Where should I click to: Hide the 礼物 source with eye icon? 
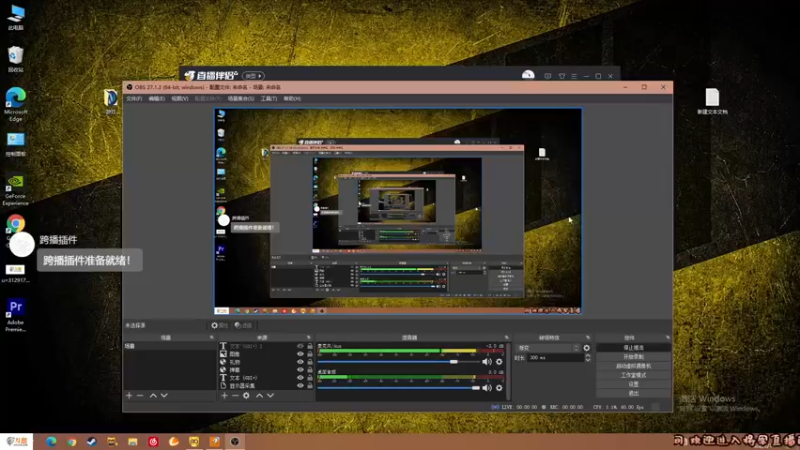(300, 362)
